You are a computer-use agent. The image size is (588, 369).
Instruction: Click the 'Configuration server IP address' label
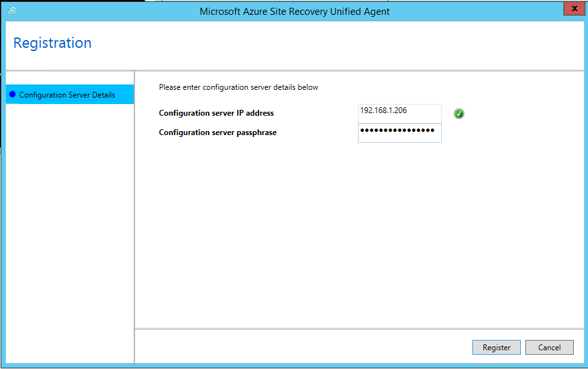216,113
